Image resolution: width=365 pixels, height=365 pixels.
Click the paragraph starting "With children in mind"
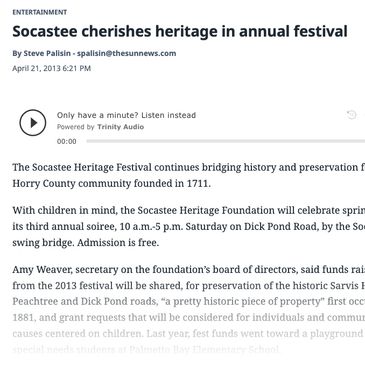pos(189,227)
